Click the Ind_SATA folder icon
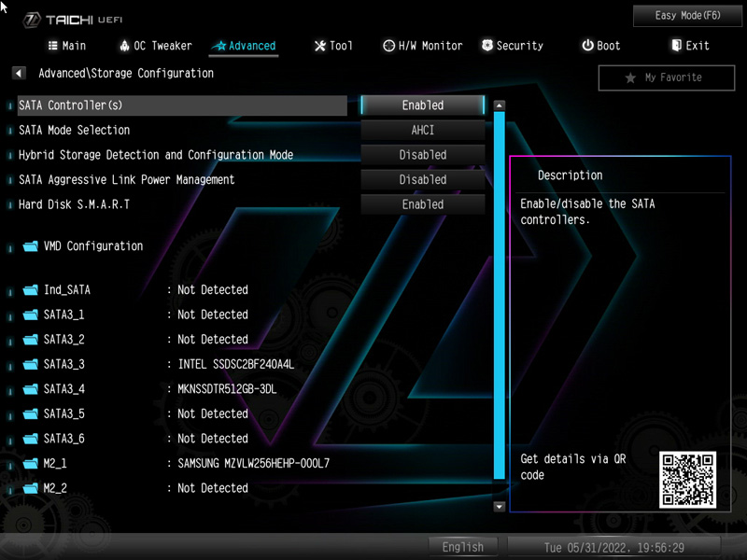Screen dimensions: 747x560 click(31, 290)
